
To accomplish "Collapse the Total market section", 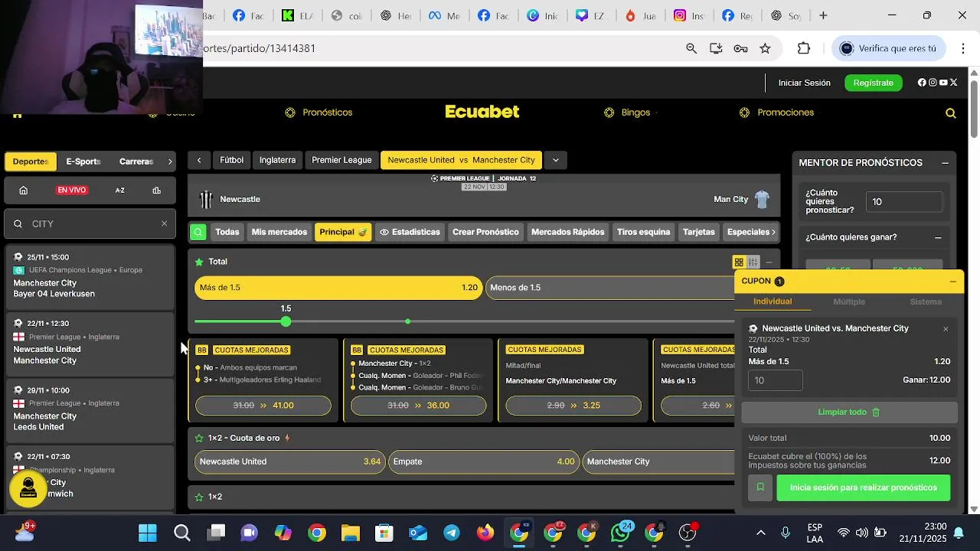I will (x=769, y=262).
